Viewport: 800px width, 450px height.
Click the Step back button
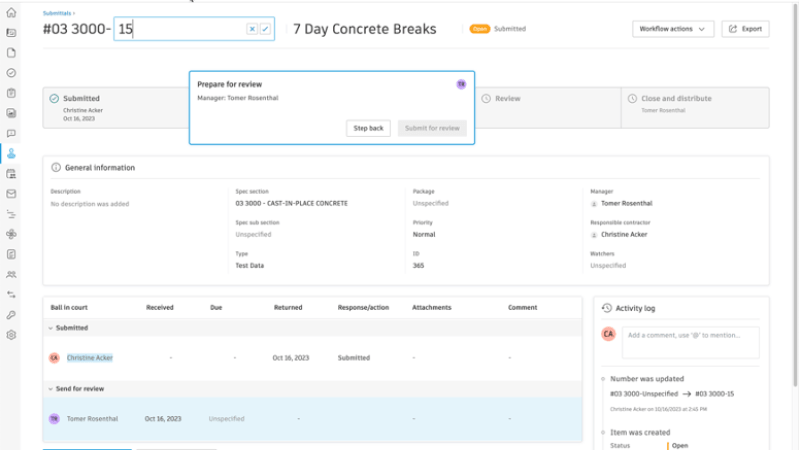[x=369, y=128]
